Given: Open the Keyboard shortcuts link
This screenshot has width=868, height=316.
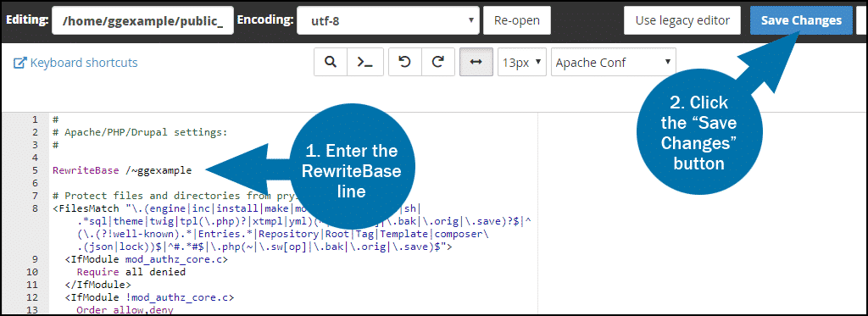Looking at the screenshot, I should pos(83,63).
